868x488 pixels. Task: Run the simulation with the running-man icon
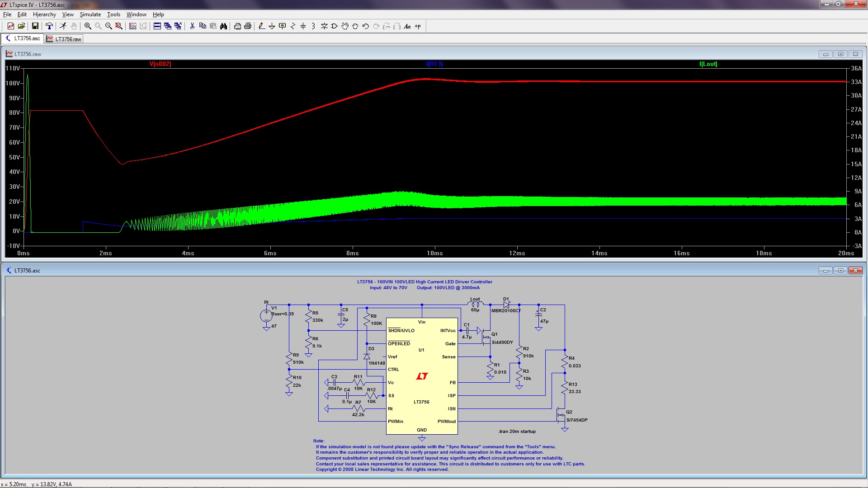point(63,26)
